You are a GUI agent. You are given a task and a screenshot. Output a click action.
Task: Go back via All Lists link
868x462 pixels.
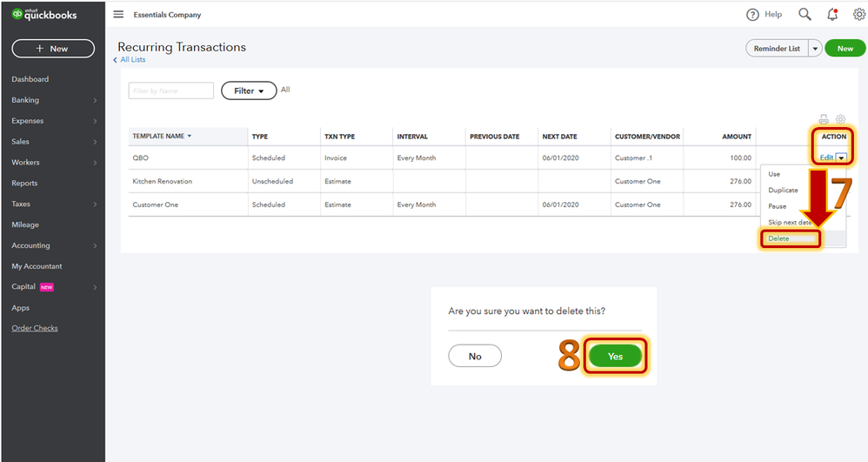[132, 60]
